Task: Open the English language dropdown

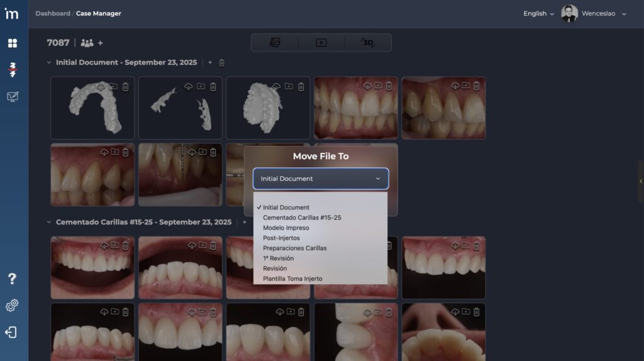Action: pos(538,14)
